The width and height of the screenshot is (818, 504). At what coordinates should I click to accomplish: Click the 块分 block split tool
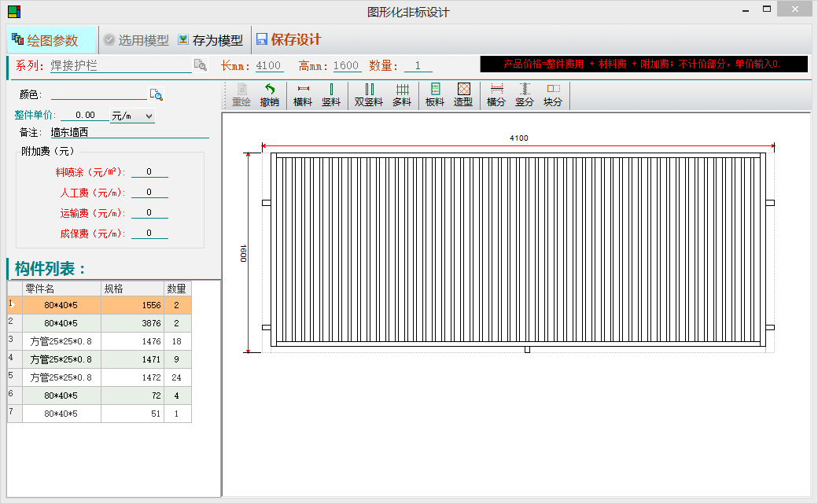click(x=553, y=95)
